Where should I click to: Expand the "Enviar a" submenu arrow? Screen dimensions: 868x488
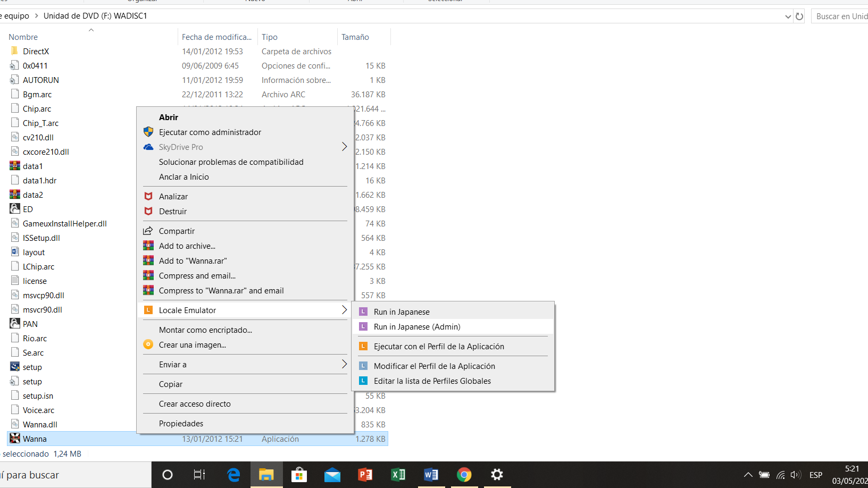(344, 364)
